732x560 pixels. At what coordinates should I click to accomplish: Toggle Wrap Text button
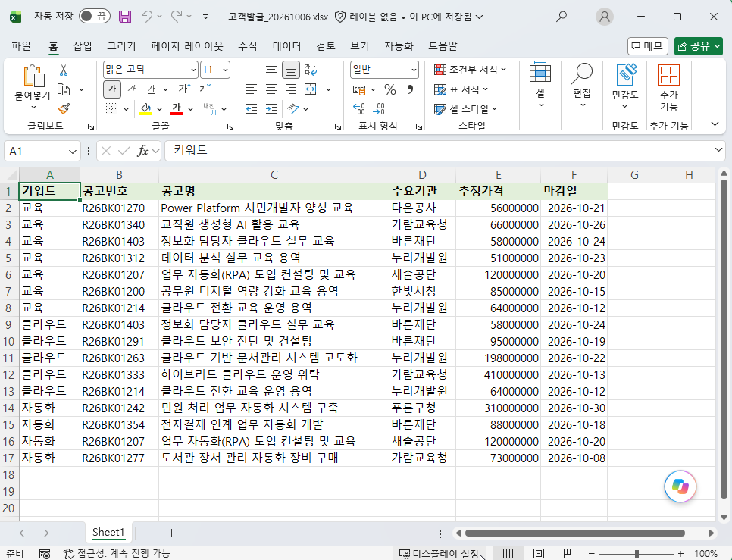click(311, 70)
